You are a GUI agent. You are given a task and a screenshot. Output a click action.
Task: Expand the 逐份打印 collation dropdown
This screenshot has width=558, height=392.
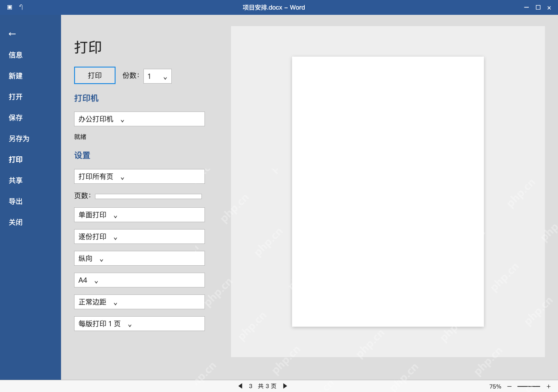click(139, 237)
